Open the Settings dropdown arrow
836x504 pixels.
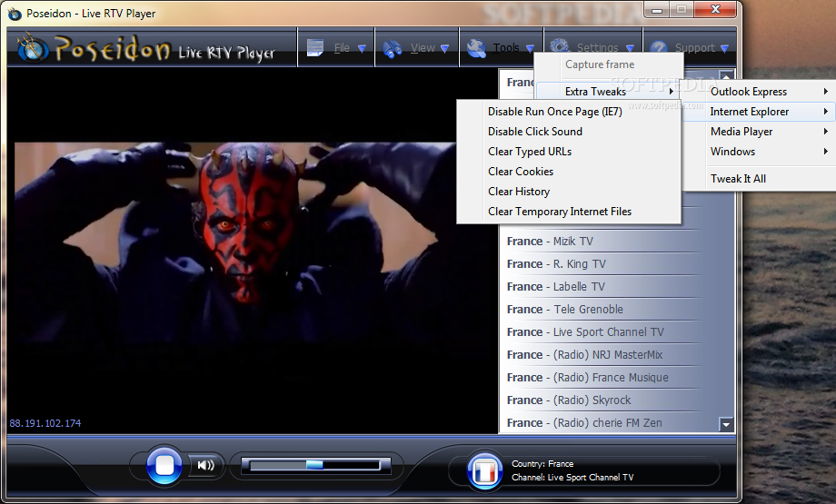pos(631,48)
